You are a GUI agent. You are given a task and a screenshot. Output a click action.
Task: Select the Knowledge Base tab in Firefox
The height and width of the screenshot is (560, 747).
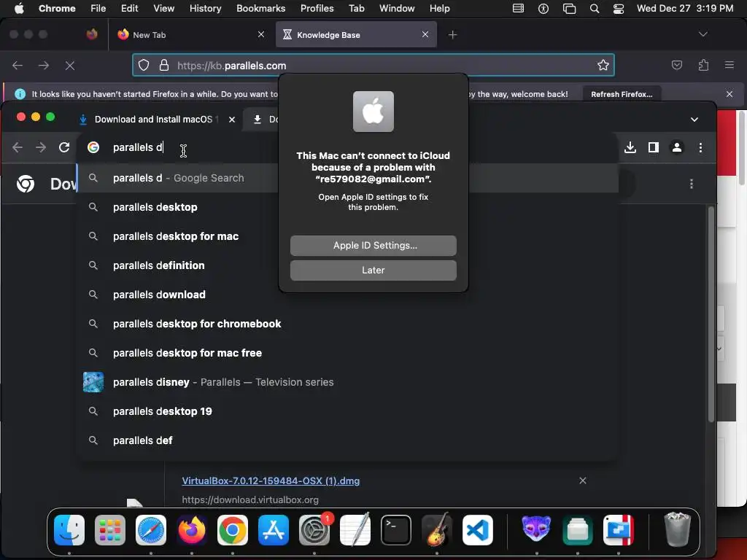[x=356, y=35]
